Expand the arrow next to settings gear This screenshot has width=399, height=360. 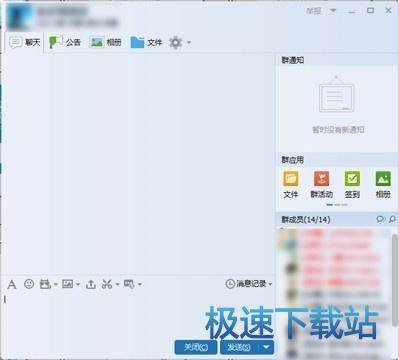tap(189, 43)
